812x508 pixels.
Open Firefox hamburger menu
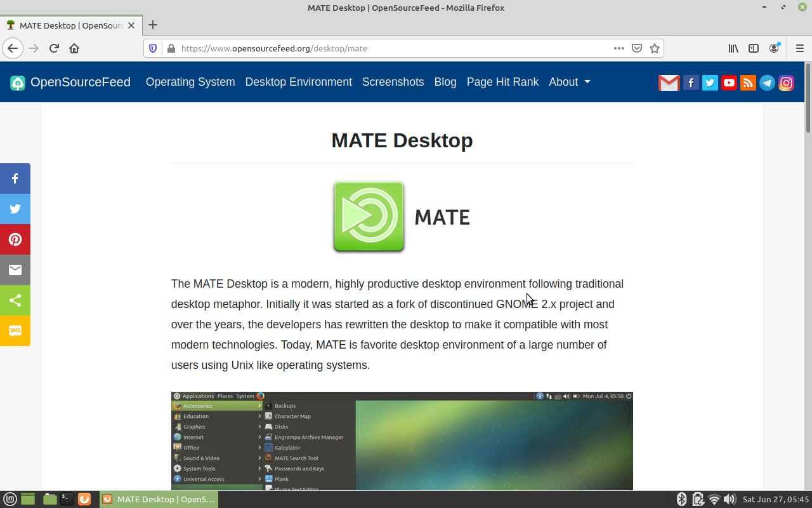[x=799, y=48]
